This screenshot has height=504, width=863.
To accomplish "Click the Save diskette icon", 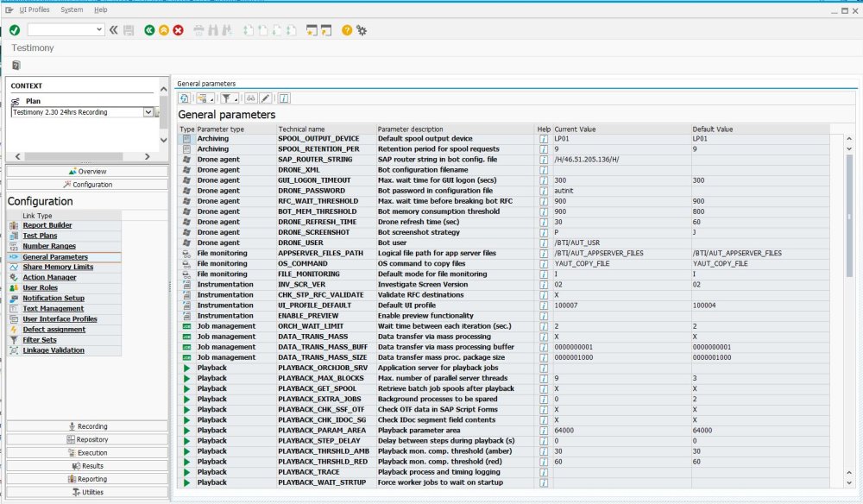I will (129, 30).
